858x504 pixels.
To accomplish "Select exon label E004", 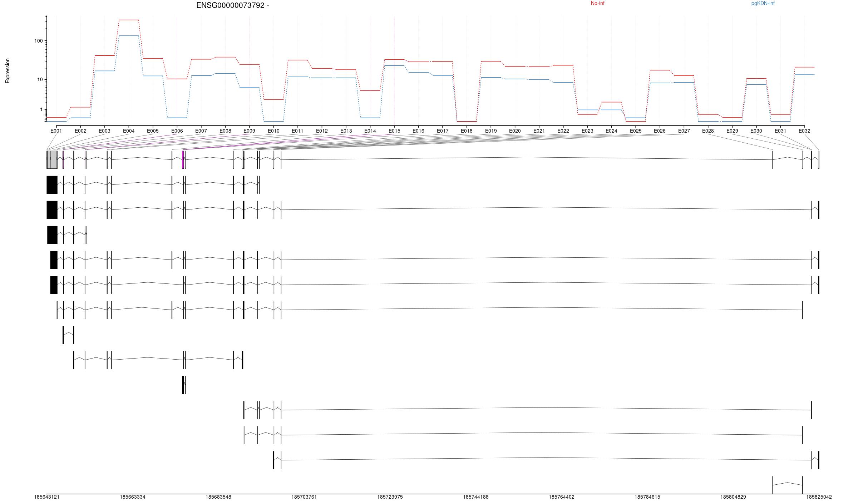I will [129, 131].
